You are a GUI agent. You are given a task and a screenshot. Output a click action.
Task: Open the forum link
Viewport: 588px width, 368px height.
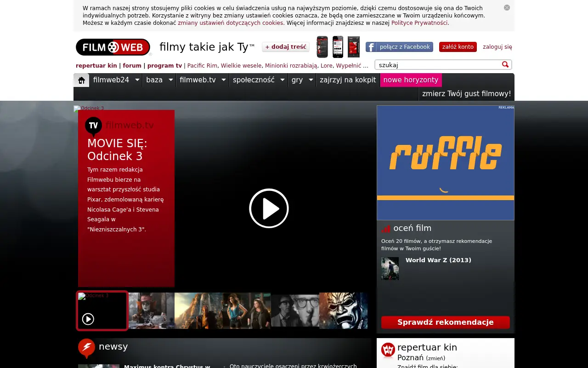pyautogui.click(x=132, y=66)
